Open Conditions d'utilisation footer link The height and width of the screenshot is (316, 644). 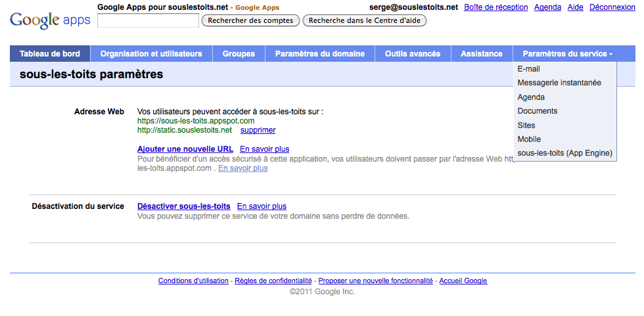193,281
